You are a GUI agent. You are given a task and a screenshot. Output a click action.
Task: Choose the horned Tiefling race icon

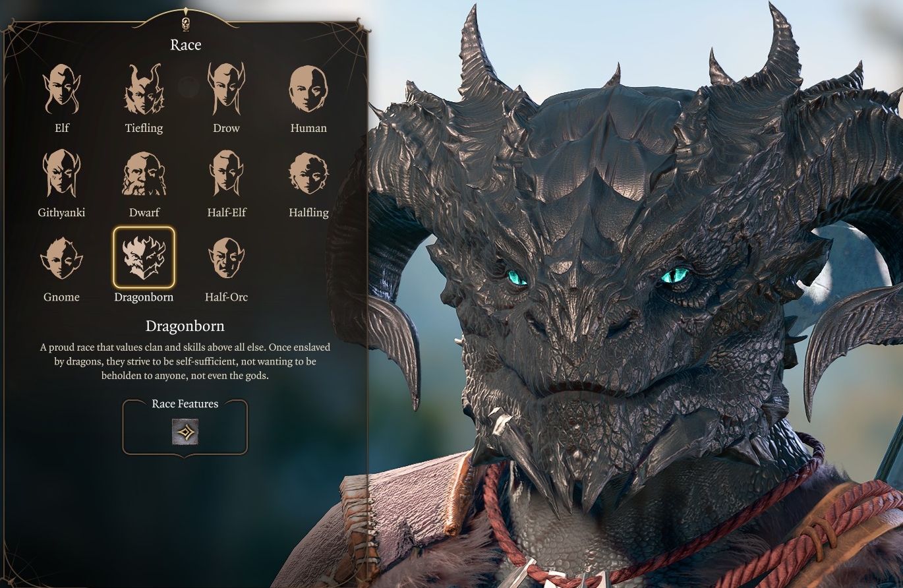click(144, 88)
